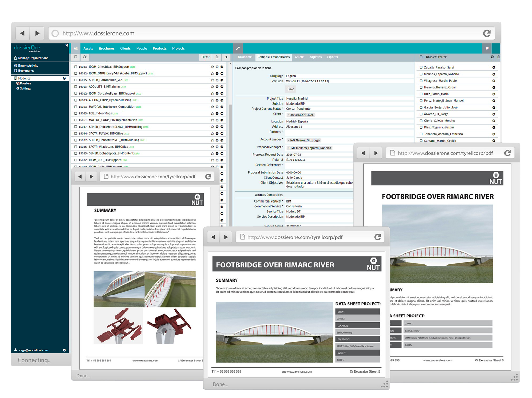532x398 pixels.
Task: Reload the main dossierone.com browser page
Action: (x=487, y=33)
